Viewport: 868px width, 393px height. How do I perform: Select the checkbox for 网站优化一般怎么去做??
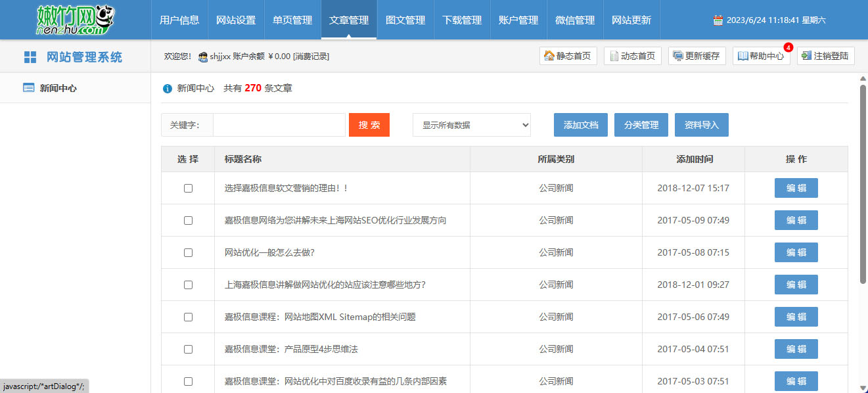188,252
